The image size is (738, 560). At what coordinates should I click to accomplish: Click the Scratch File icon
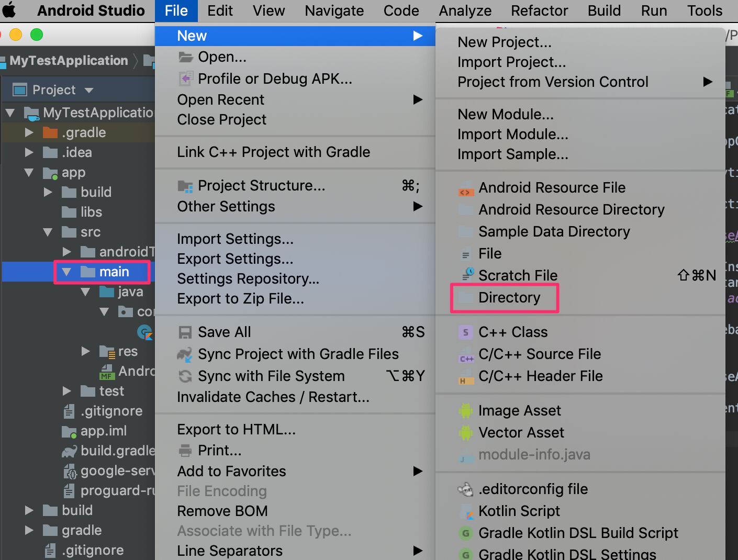[x=467, y=275]
